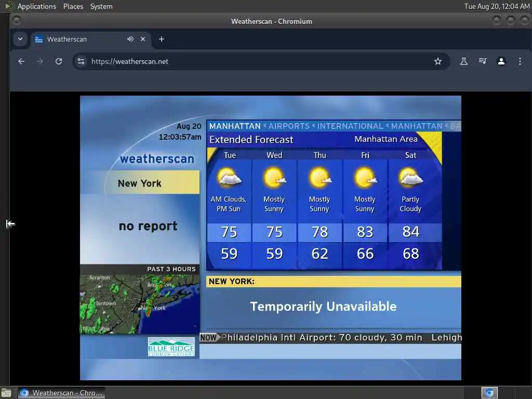Click the Weatherscan taskbar window button
The image size is (532, 399).
[61, 393]
